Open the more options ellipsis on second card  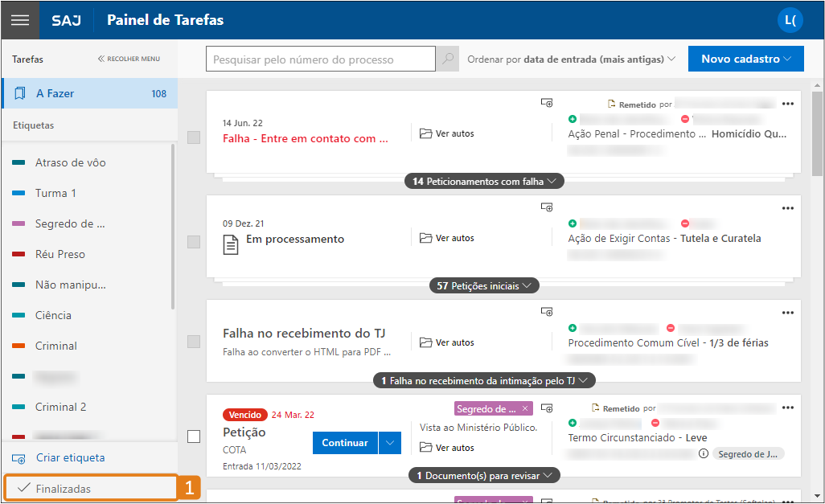point(788,207)
